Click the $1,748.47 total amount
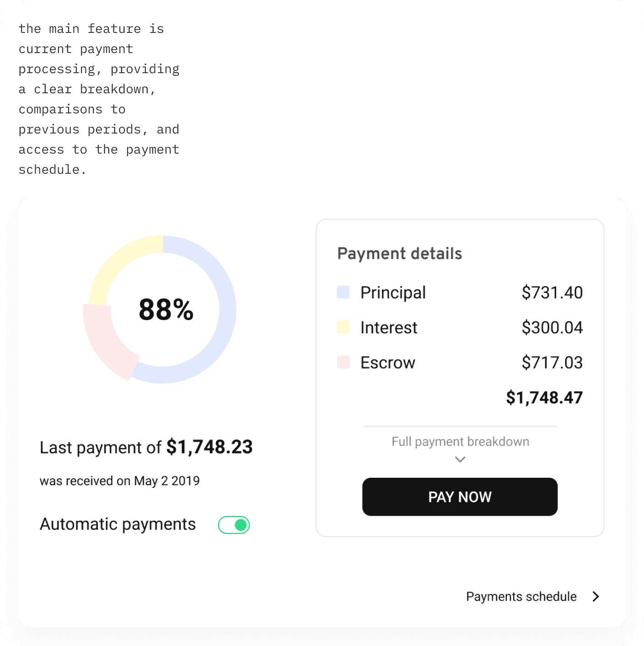Screen dimensions: 644x646 tap(544, 398)
